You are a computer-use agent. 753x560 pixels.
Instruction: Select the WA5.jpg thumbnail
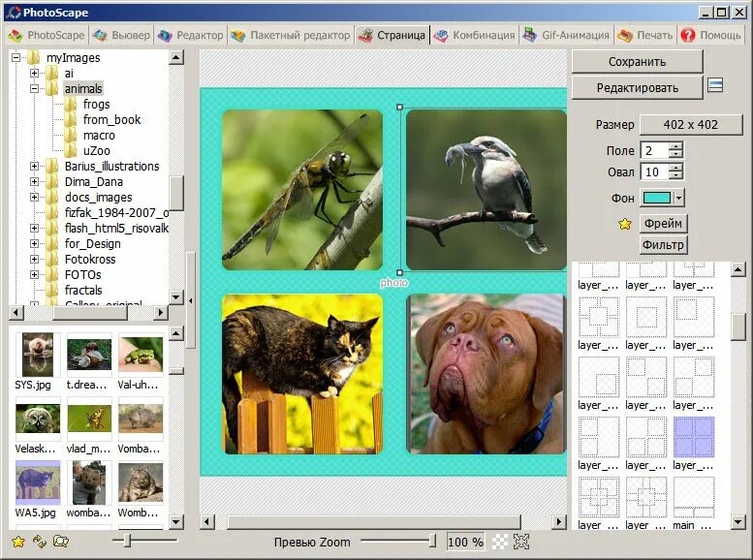coord(38,483)
